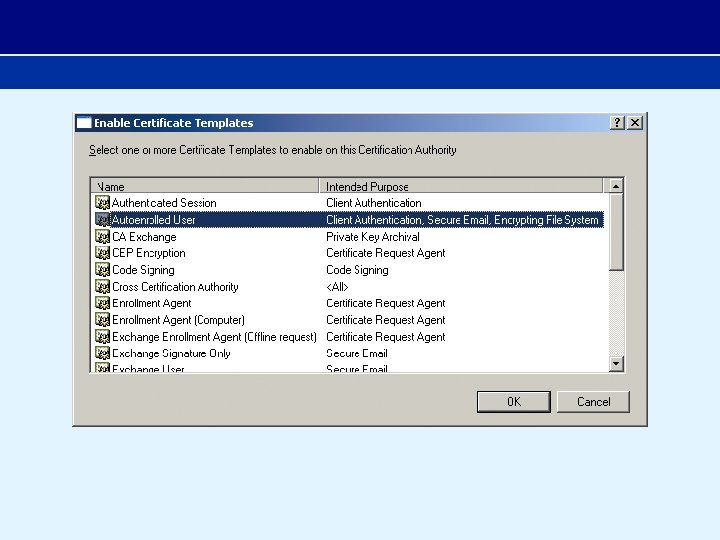Click the Autoenrolled User template icon
The image size is (720, 540).
point(102,219)
